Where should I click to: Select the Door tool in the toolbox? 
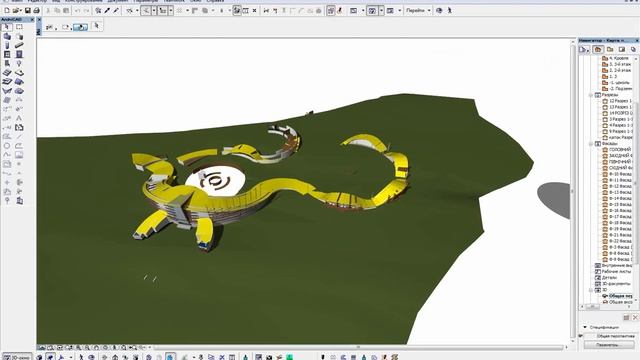click(19, 54)
